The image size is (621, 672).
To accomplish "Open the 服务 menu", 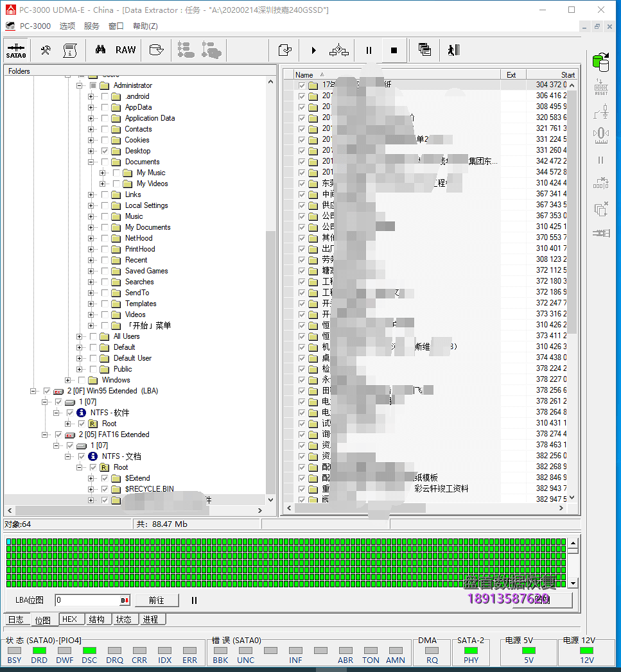I will pyautogui.click(x=91, y=26).
